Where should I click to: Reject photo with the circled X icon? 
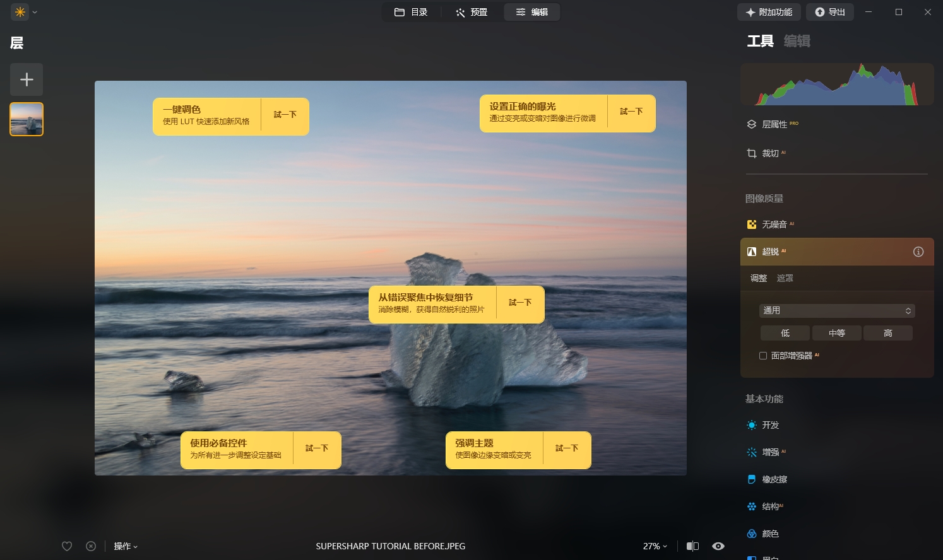(91, 546)
